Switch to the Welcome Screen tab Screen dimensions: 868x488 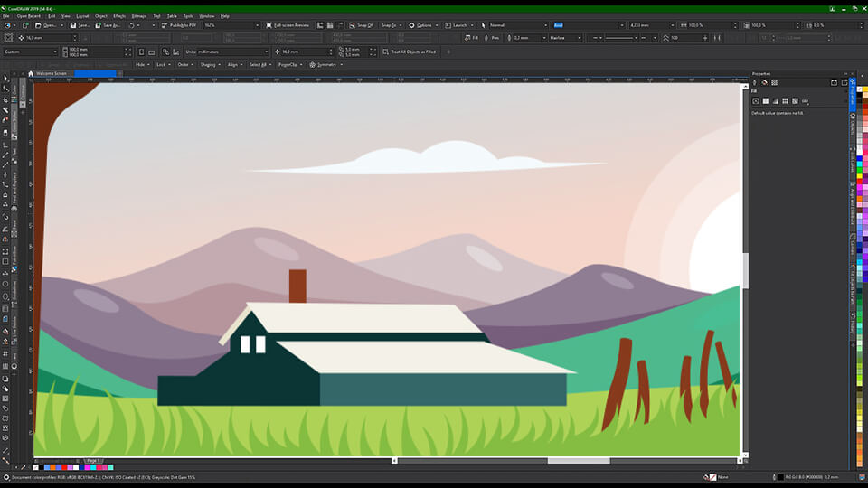pyautogui.click(x=51, y=73)
